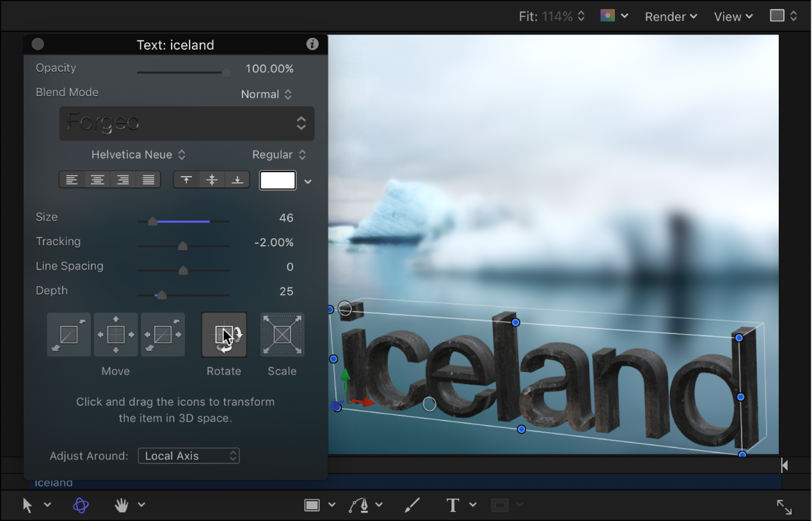The height and width of the screenshot is (521, 812).
Task: Choose the Paint Stroke tool
Action: coord(411,505)
